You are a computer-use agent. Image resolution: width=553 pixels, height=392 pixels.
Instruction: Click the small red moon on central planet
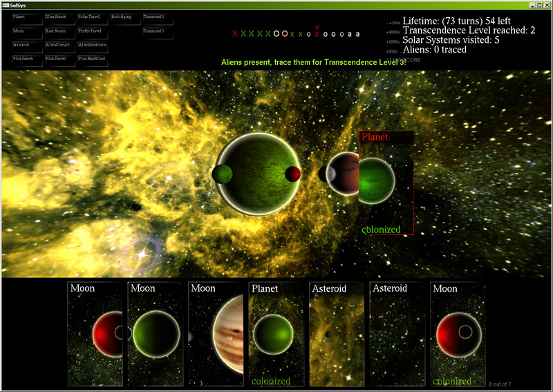[293, 174]
